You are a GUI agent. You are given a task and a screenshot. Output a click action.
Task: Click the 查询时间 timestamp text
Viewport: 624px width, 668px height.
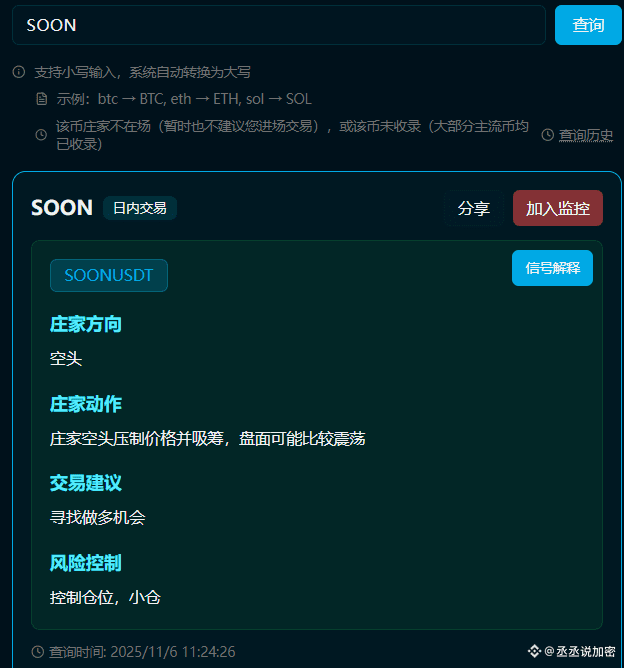pos(142,652)
